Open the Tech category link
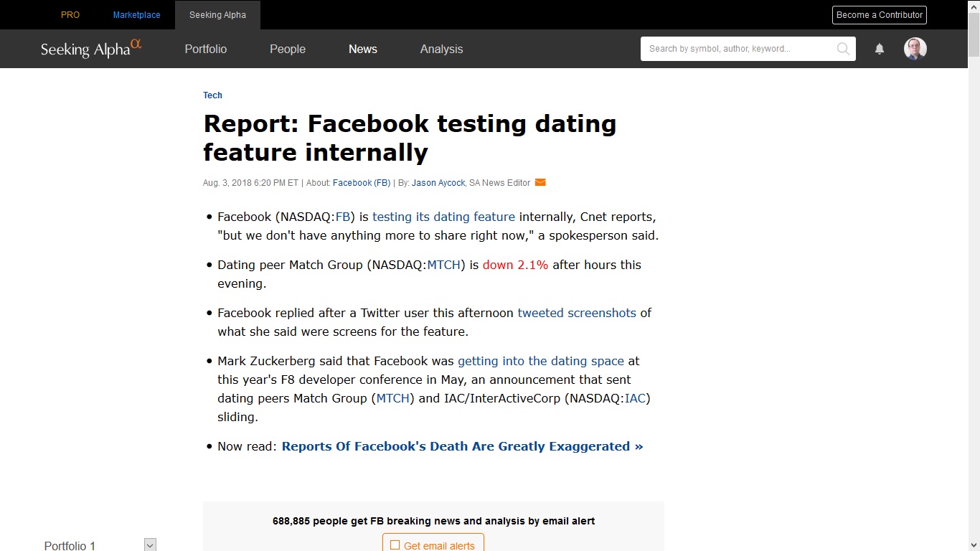The width and height of the screenshot is (980, 551). 212,95
